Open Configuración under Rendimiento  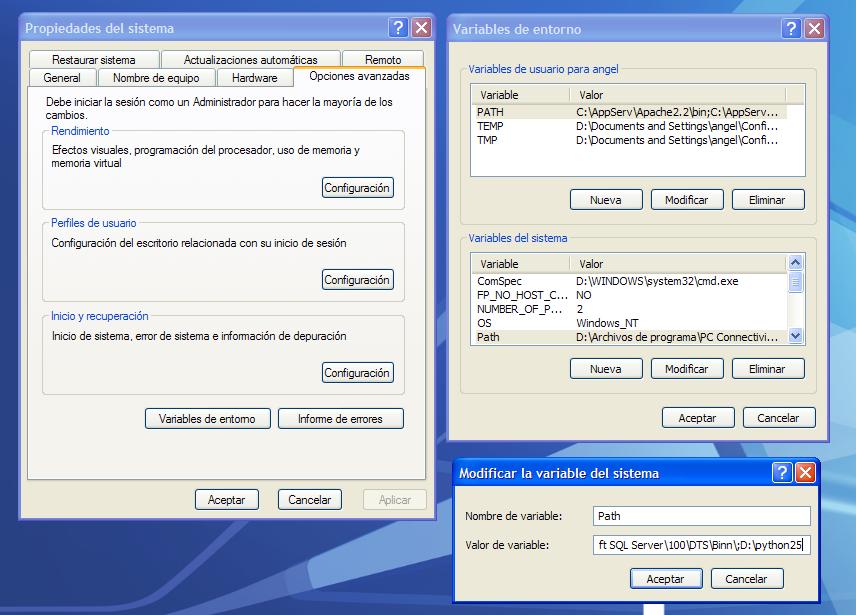tap(358, 188)
